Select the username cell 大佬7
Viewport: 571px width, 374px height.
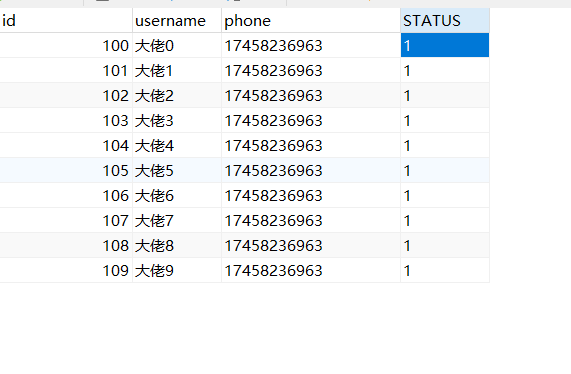click(x=177, y=221)
